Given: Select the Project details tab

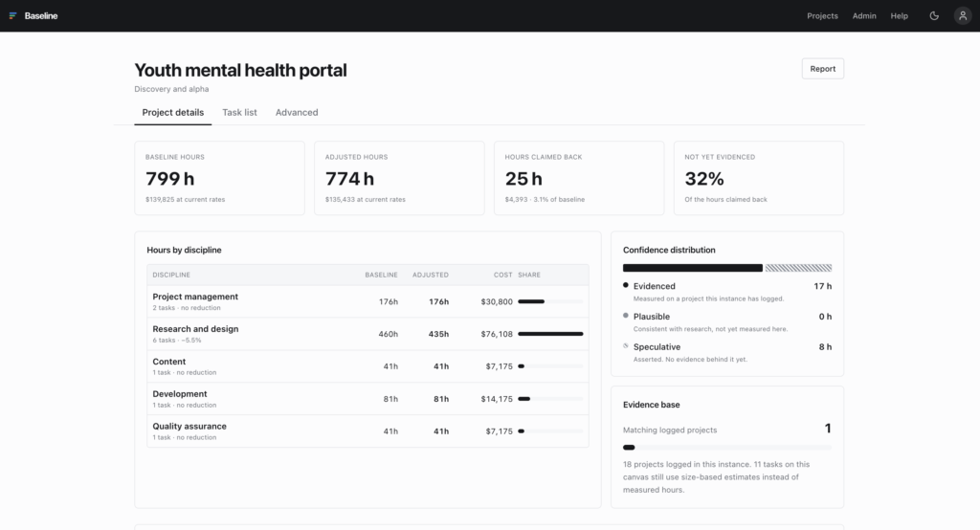Looking at the screenshot, I should coord(173,113).
